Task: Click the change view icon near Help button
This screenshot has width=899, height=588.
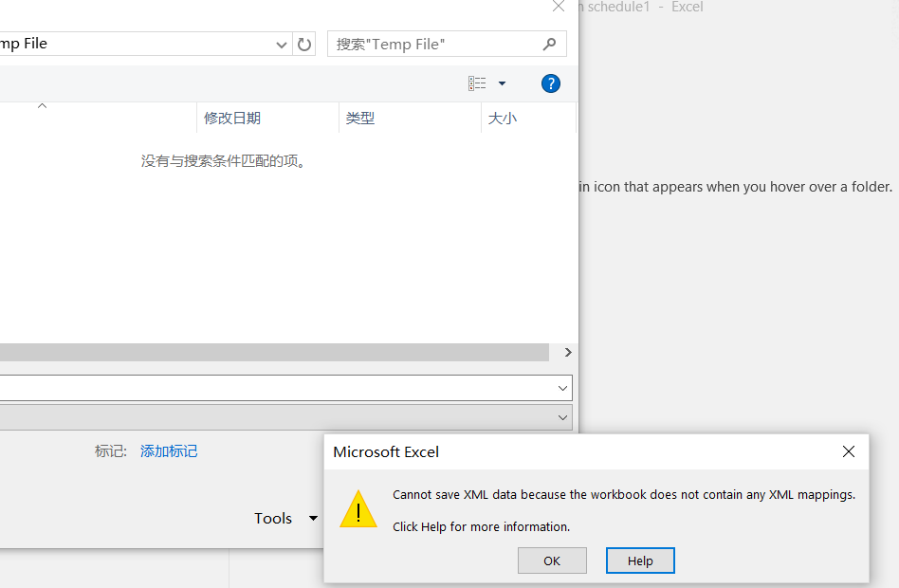Action: pos(477,83)
